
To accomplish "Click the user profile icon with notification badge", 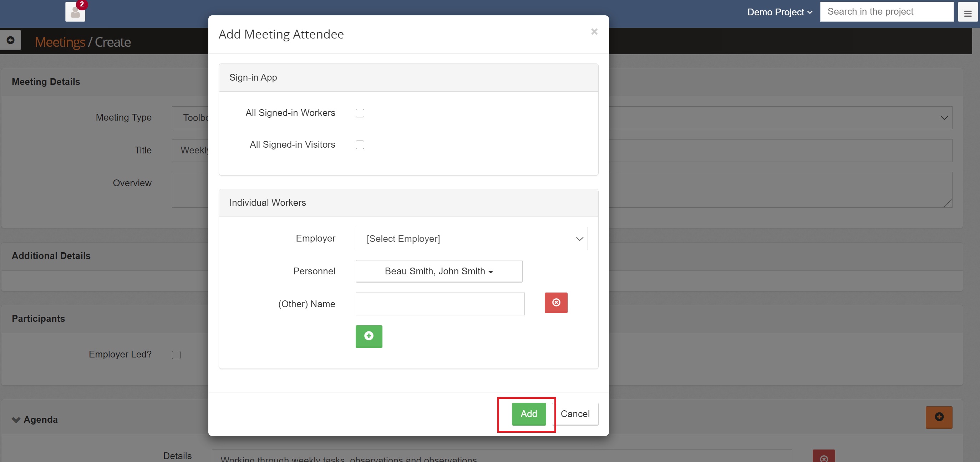I will pos(75,12).
